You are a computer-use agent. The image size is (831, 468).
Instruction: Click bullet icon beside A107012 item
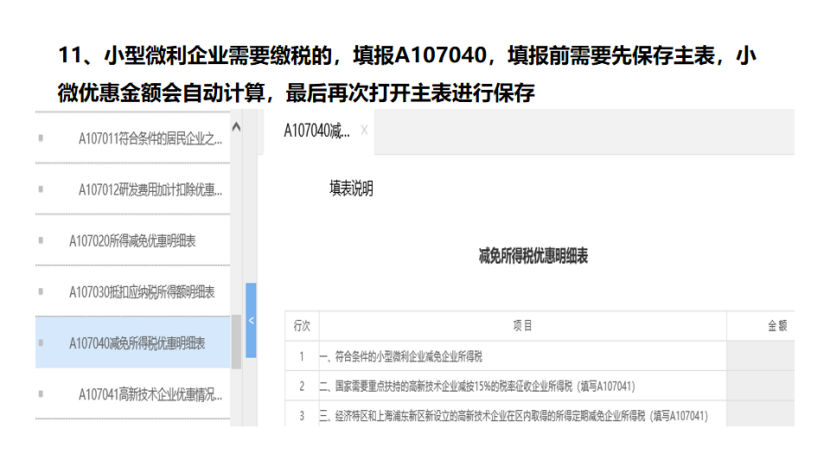click(x=41, y=190)
